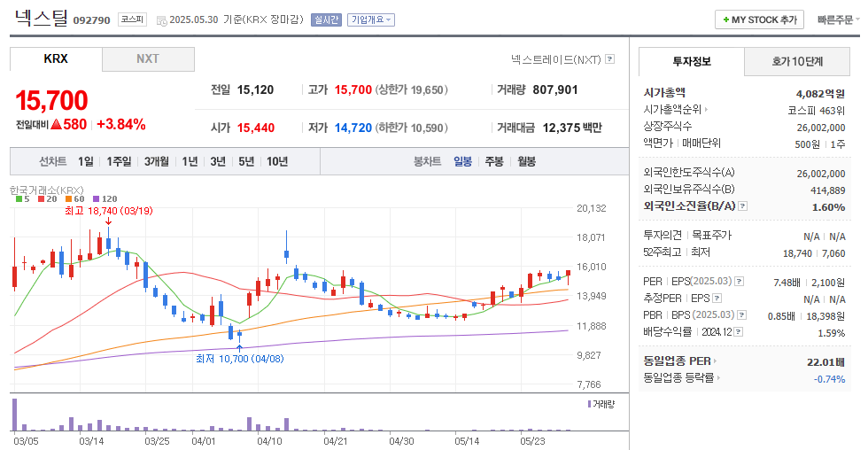The height and width of the screenshot is (450, 868).
Task: Switch to the NXT tab
Action: point(148,58)
